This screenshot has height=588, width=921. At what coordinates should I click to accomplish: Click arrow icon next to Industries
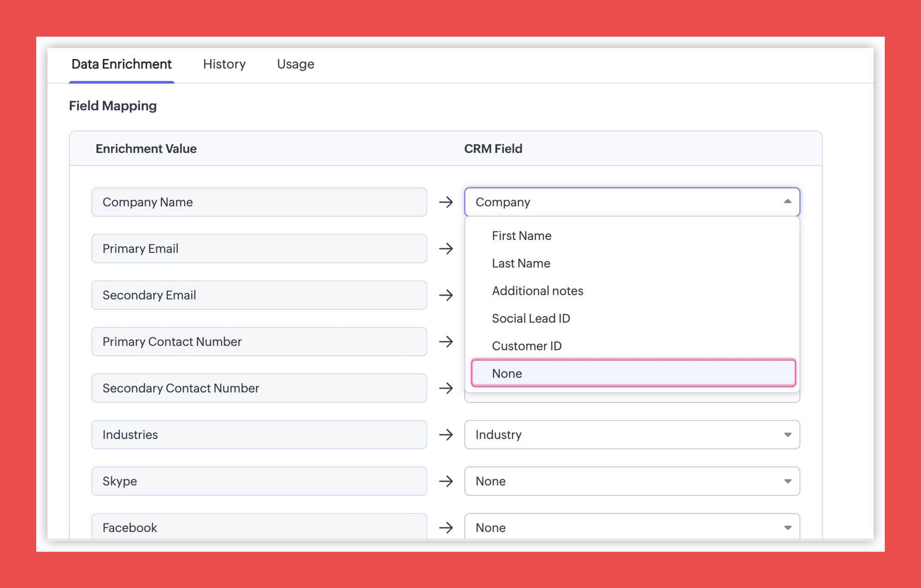446,435
